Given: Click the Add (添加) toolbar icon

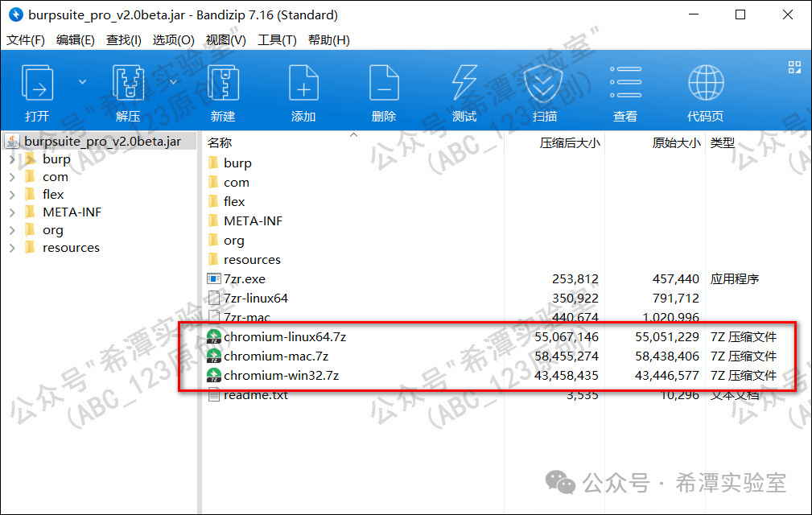Looking at the screenshot, I should click(303, 83).
